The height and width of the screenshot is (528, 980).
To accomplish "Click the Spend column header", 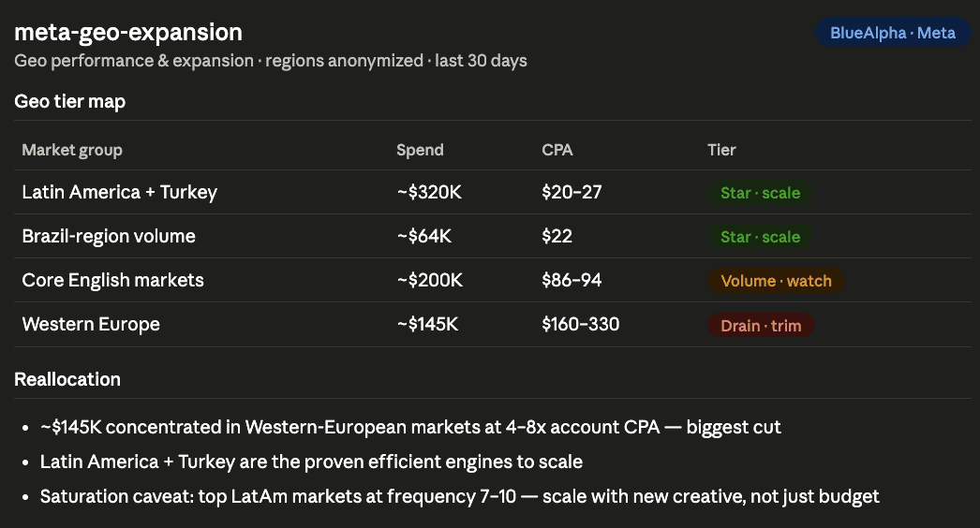I will 420,150.
